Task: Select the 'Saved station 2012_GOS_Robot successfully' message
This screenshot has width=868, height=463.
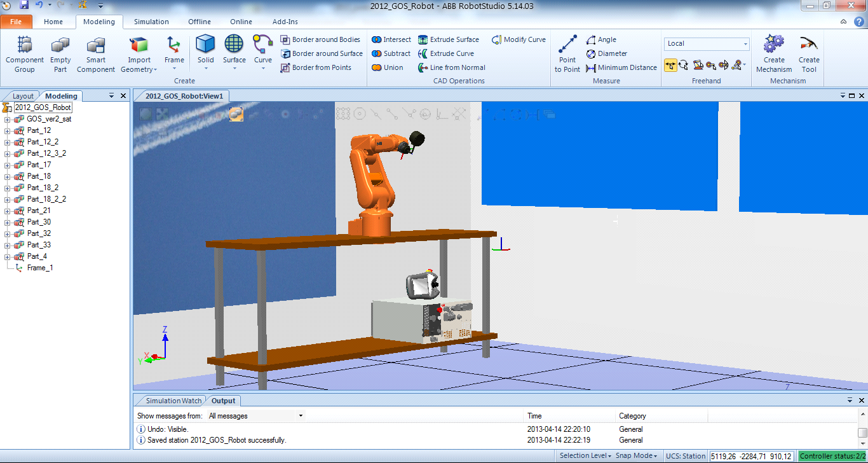Action: point(217,440)
